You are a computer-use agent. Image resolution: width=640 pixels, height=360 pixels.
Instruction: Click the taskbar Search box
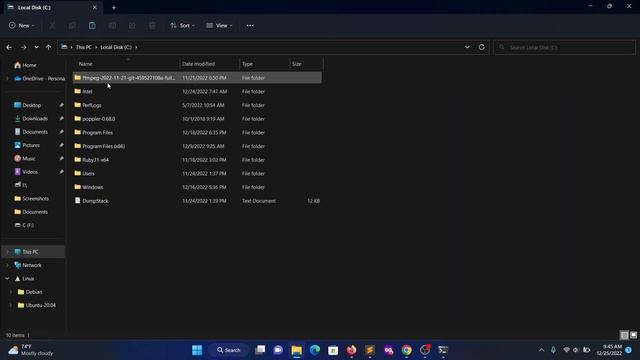click(229, 350)
